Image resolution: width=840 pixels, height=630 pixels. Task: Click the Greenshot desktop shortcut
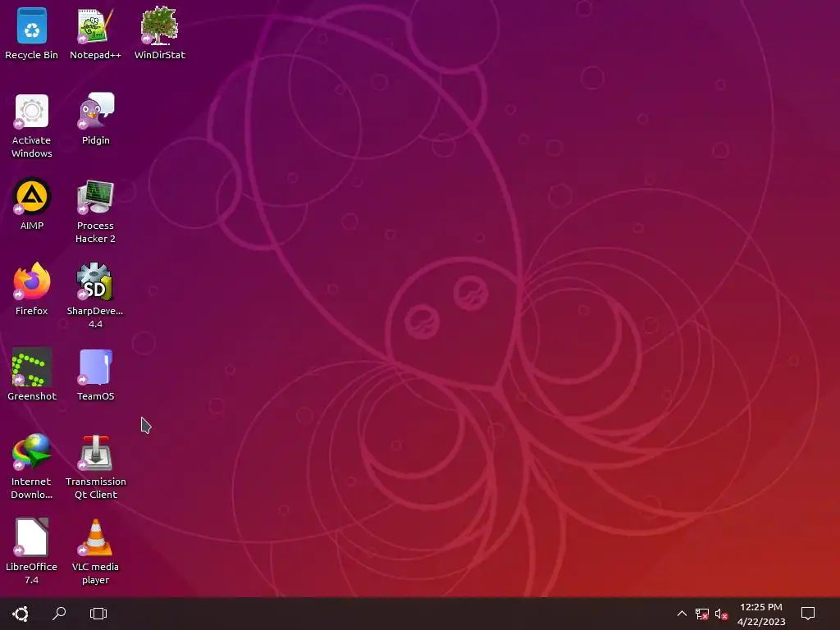click(x=32, y=367)
